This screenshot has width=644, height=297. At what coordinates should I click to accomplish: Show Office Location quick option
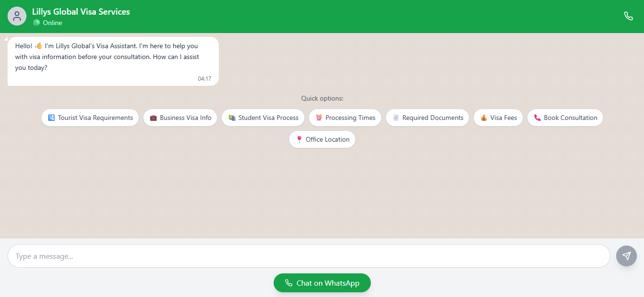point(322,139)
